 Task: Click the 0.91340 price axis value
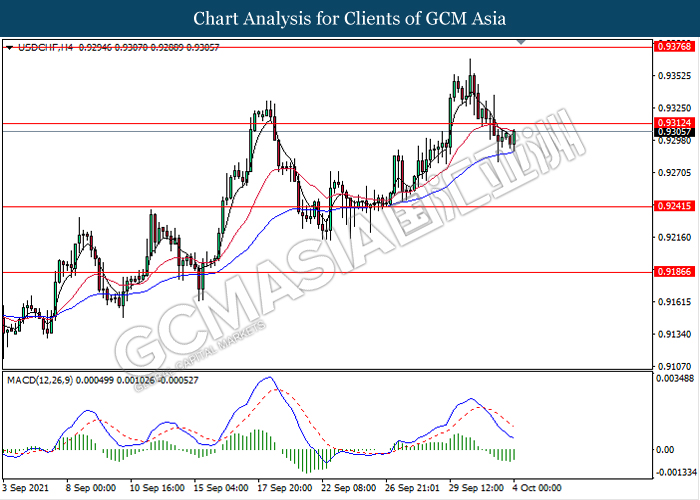(674, 334)
